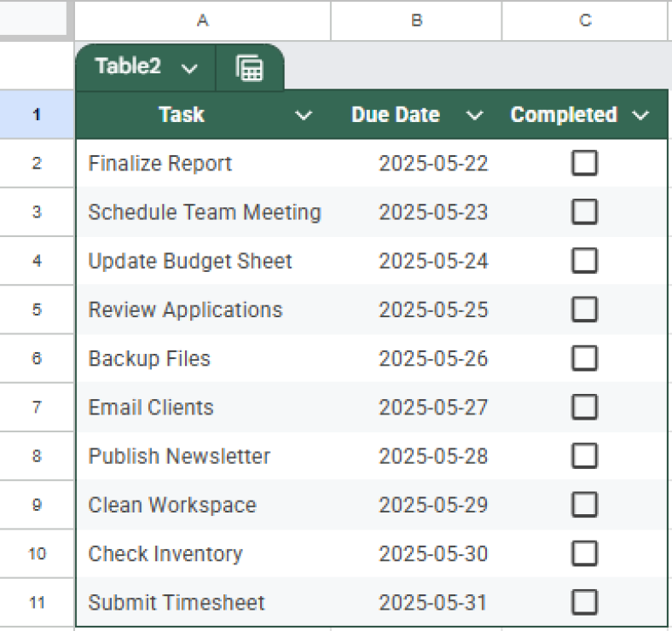The height and width of the screenshot is (631, 672).
Task: Select the 2025-05-30 due date cell
Action: click(x=433, y=553)
